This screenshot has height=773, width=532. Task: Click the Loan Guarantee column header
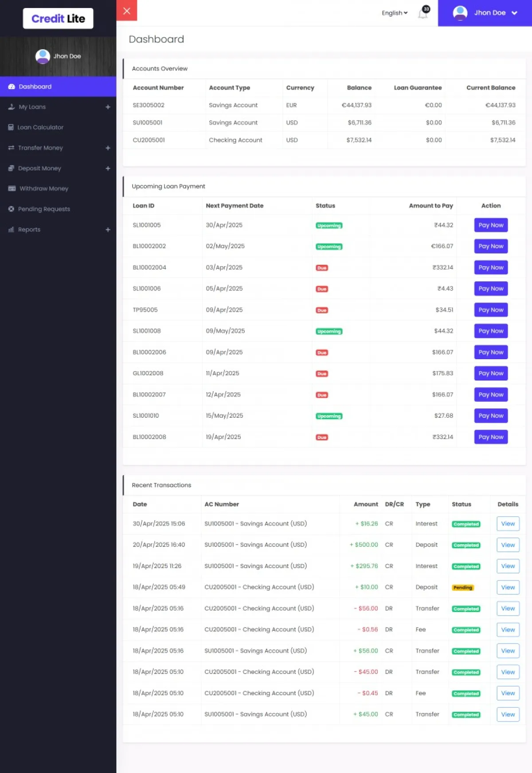point(418,88)
